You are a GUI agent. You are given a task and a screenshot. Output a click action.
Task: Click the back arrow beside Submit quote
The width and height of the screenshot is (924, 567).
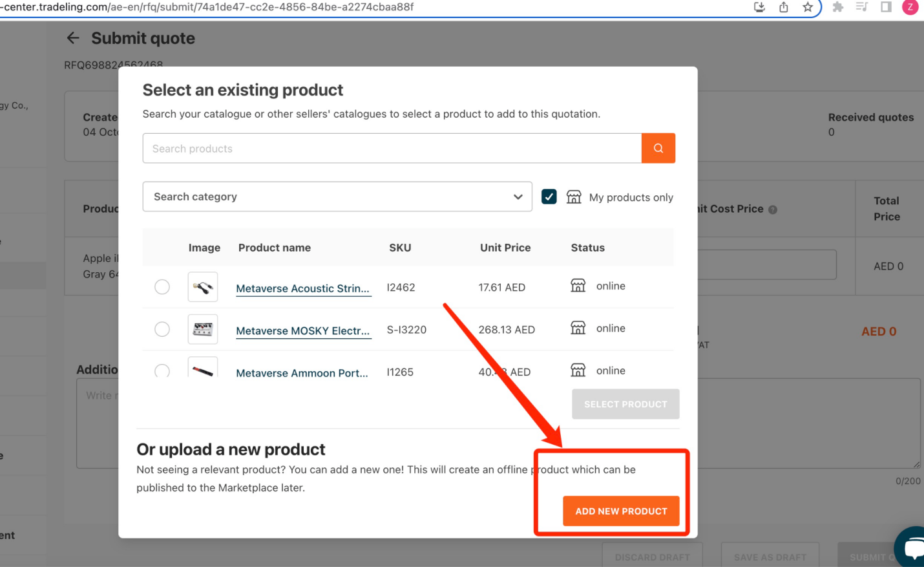click(x=73, y=38)
